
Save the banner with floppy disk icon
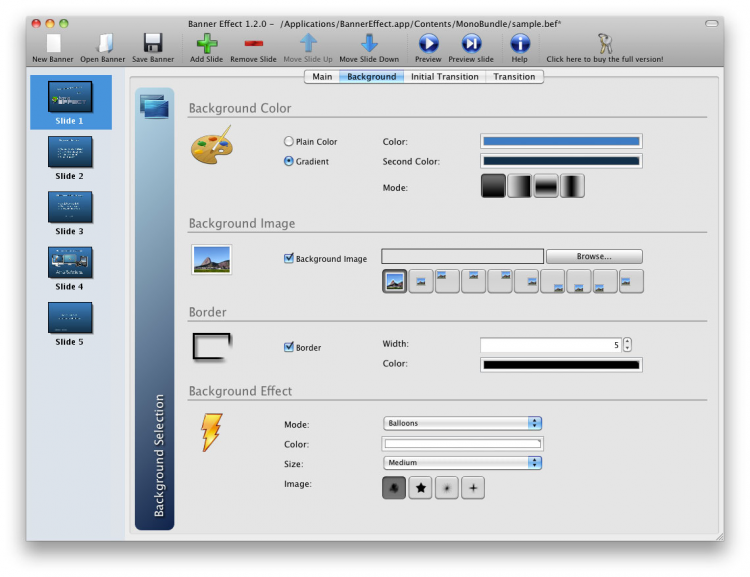tap(153, 44)
